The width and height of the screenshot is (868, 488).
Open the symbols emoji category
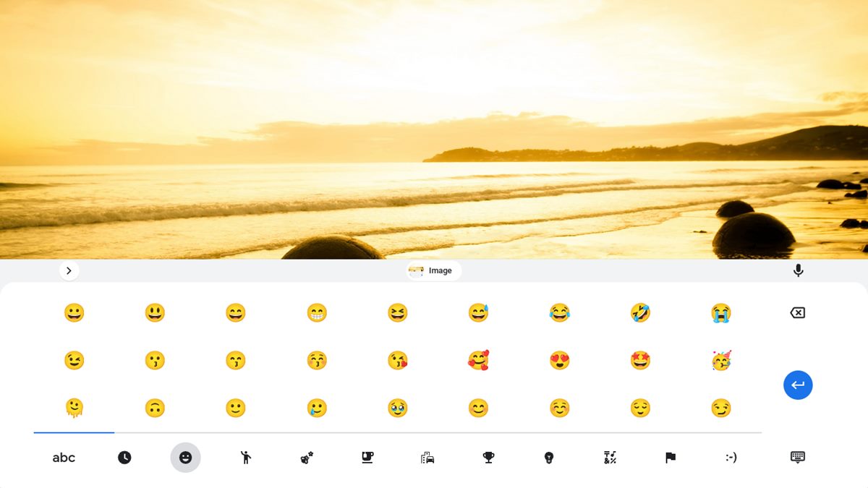[608, 457]
